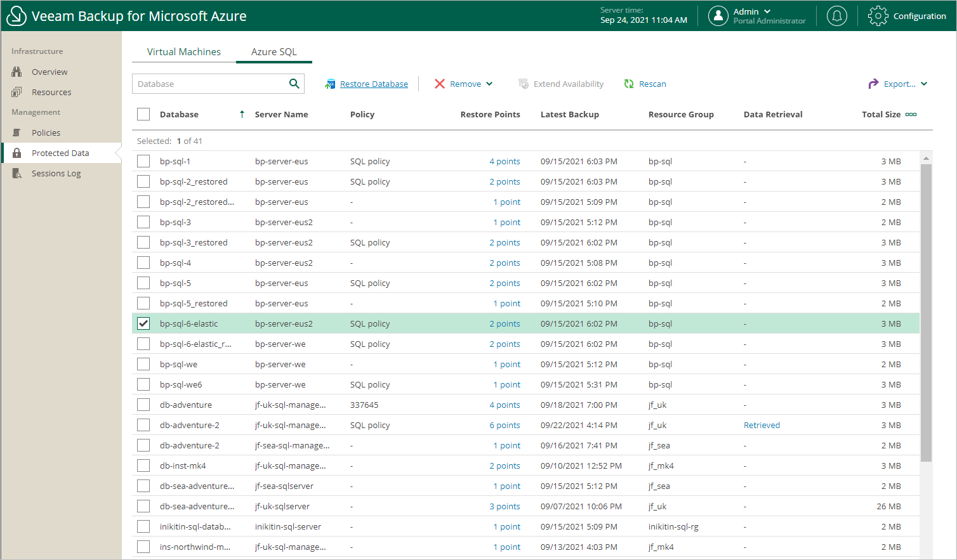Select the jf-sea-sqlserver cell

click(x=284, y=486)
